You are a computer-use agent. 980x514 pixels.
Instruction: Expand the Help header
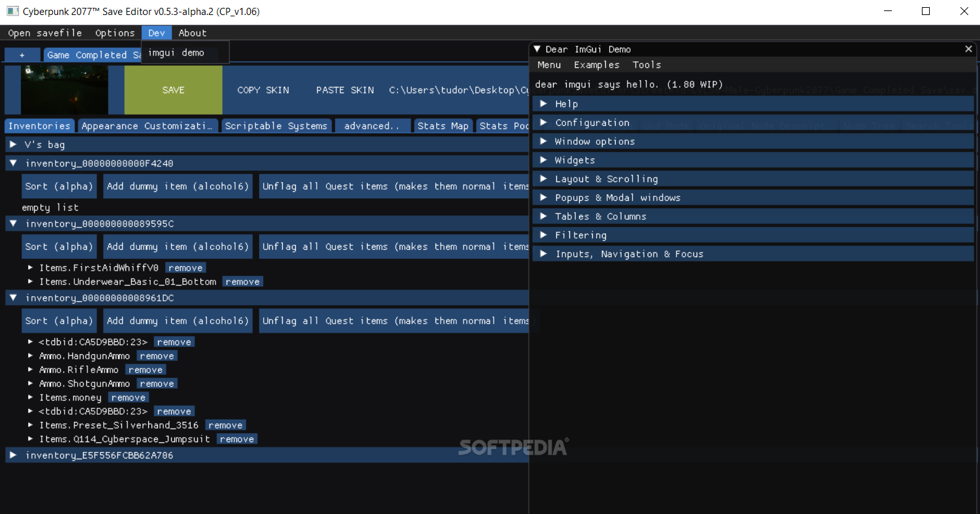(x=753, y=104)
